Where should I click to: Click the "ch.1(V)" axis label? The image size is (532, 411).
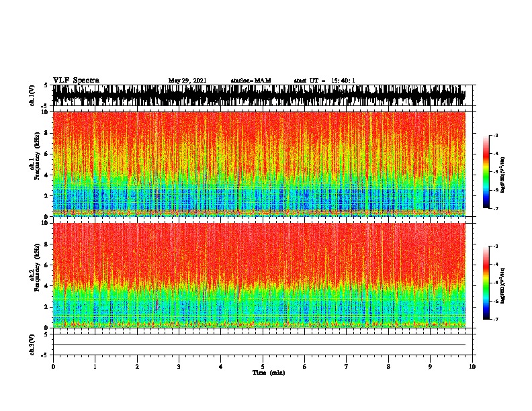click(x=32, y=95)
